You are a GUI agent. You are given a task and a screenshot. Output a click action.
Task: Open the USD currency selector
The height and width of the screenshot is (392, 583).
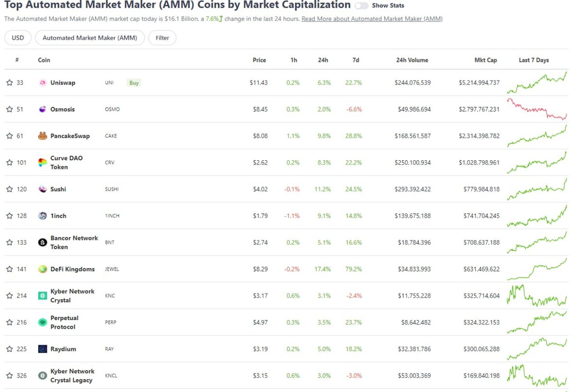[x=18, y=38]
